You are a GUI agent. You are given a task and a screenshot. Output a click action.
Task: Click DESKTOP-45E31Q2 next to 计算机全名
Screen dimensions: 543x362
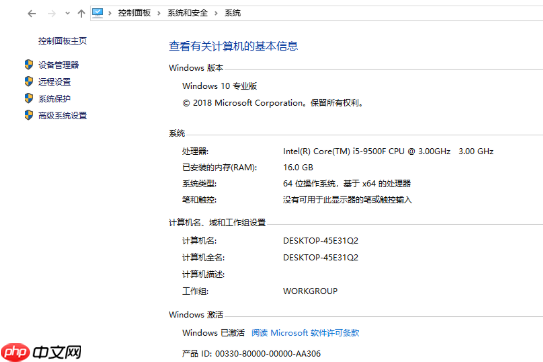(321, 257)
